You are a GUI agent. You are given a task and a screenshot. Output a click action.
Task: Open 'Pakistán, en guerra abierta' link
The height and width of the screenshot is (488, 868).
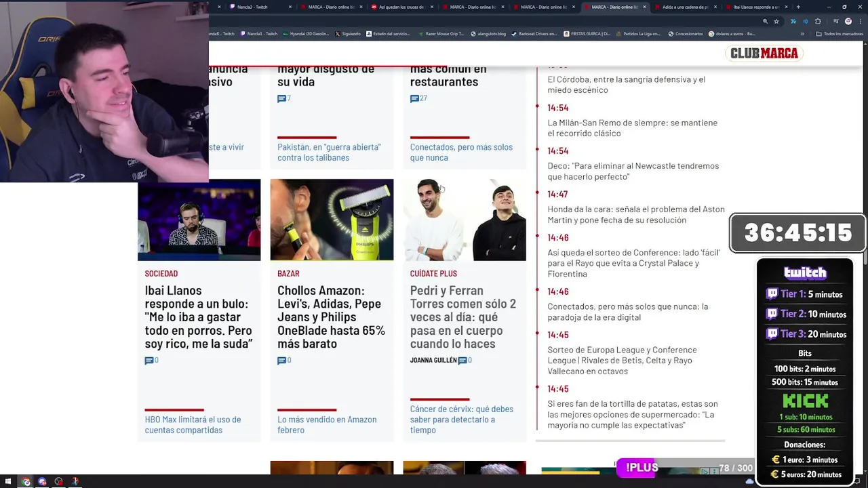(329, 152)
